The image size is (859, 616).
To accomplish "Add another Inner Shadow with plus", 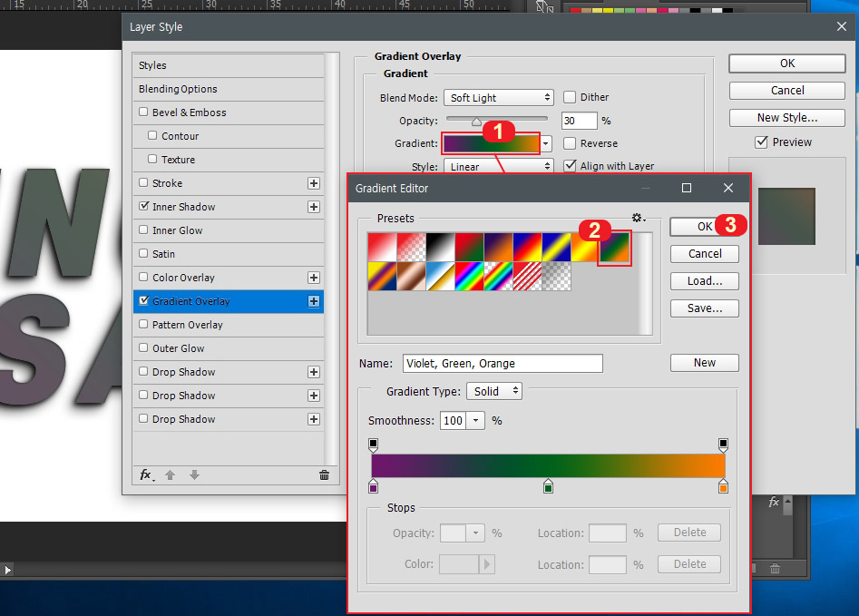I will coord(314,207).
